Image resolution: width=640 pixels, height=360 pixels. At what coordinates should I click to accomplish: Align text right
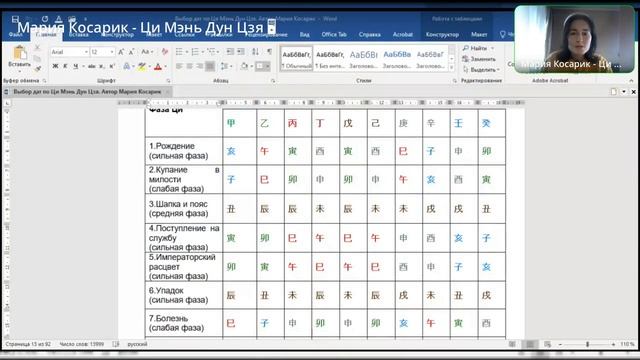click(x=200, y=66)
